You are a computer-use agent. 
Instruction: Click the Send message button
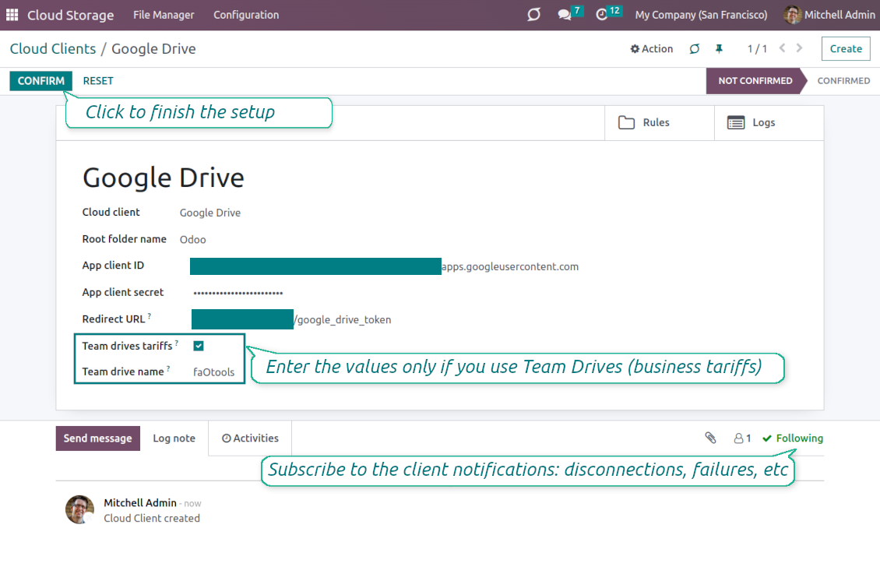coord(97,438)
